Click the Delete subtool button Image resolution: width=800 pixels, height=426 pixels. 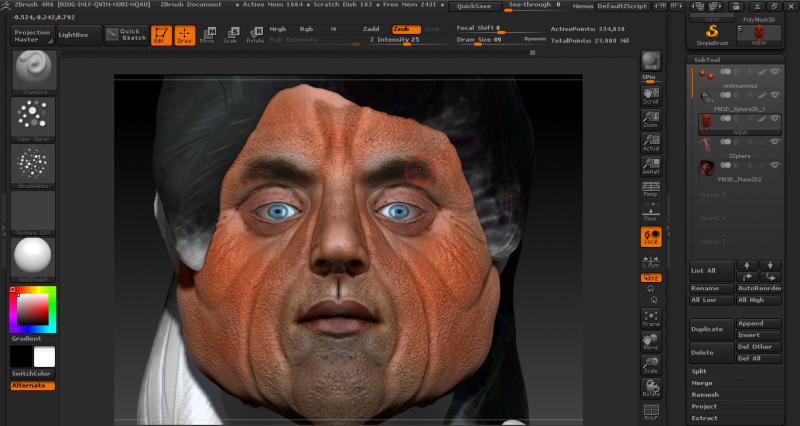click(711, 353)
